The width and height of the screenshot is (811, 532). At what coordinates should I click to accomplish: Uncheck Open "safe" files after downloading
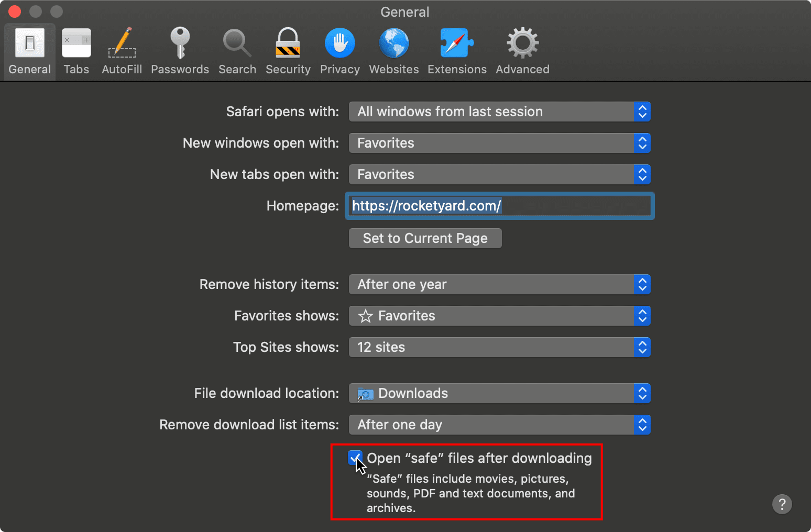[x=355, y=458]
